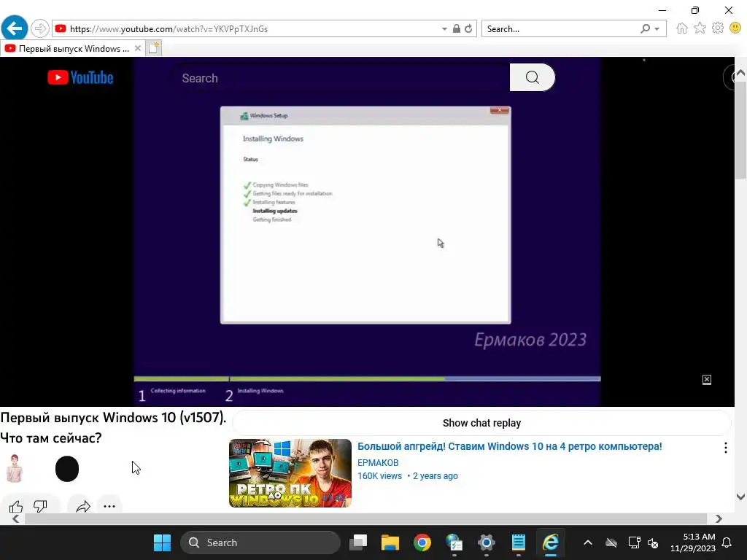Open a new tab button

pos(153,48)
